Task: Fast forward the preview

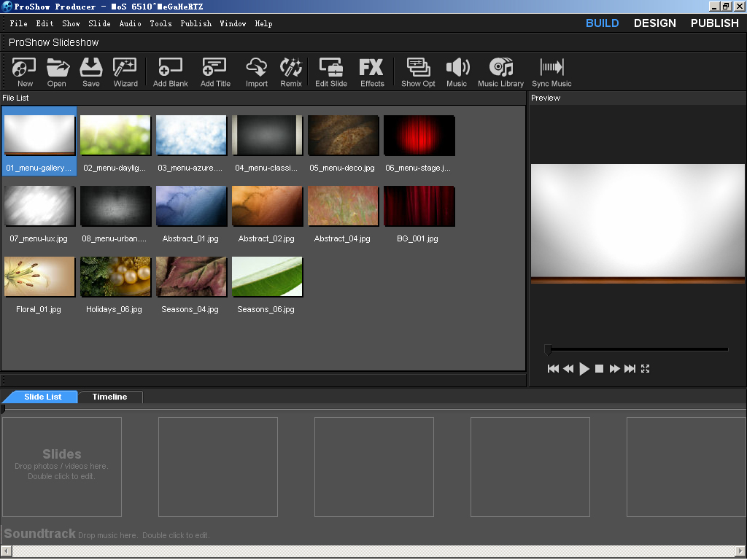Action: pos(614,368)
